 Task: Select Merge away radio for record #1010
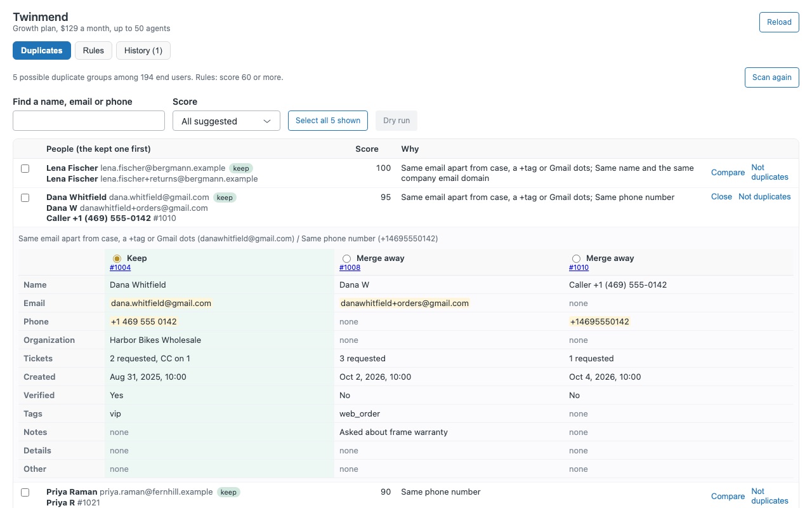576,258
